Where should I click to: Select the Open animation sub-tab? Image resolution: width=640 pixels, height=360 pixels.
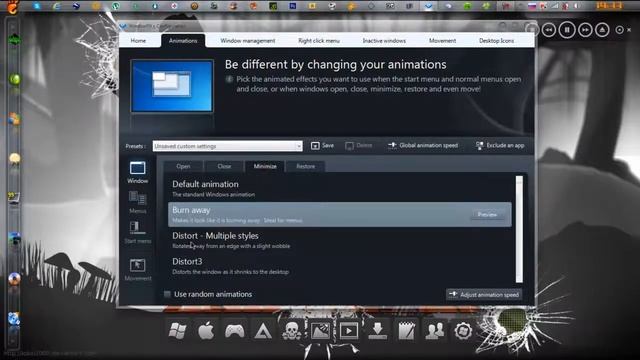pyautogui.click(x=183, y=167)
